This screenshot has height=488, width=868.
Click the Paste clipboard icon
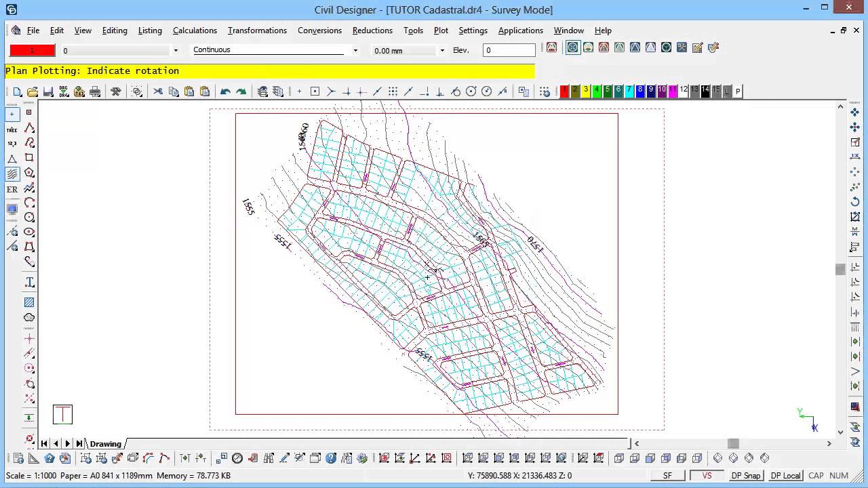click(x=189, y=91)
